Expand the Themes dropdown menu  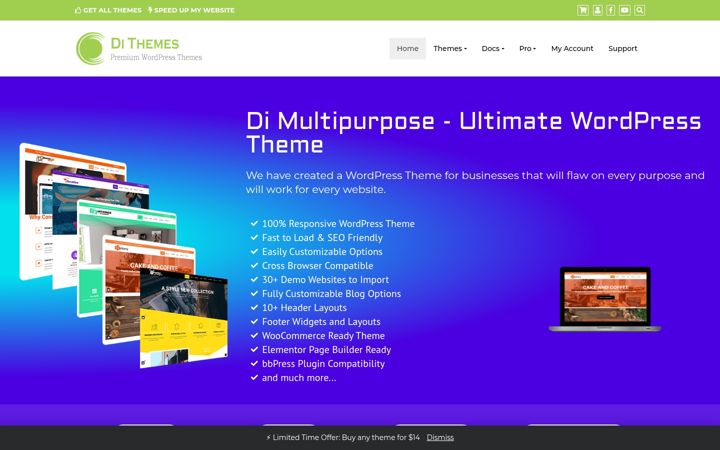(450, 49)
